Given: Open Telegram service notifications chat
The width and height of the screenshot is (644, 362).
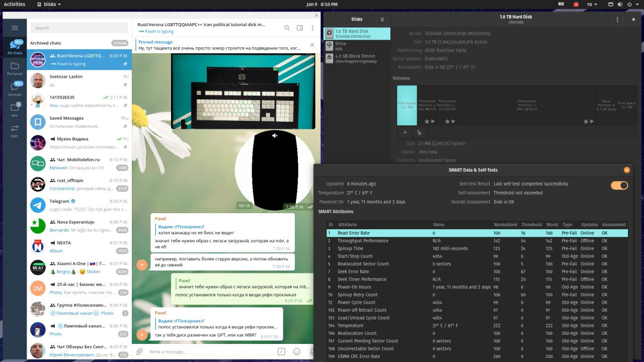Looking at the screenshot, I should point(79,205).
